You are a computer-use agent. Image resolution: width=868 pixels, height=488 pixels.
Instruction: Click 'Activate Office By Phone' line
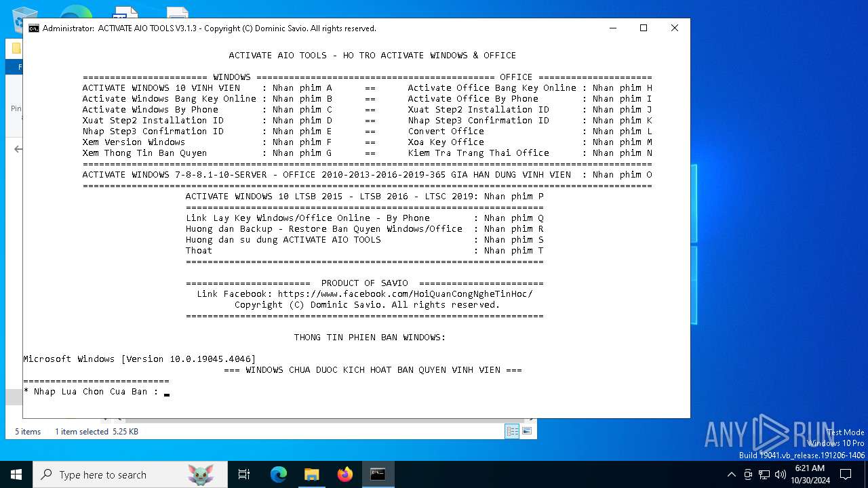click(530, 99)
